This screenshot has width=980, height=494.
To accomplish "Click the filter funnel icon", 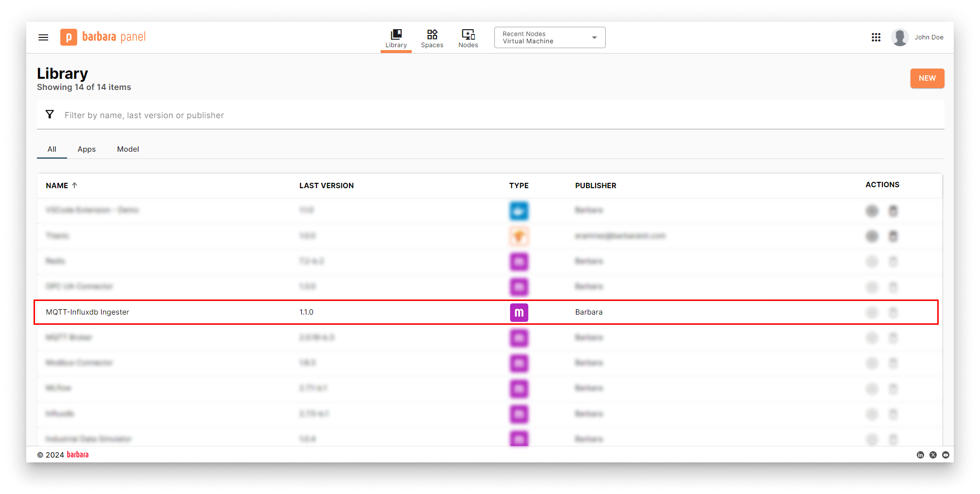I will click(50, 114).
